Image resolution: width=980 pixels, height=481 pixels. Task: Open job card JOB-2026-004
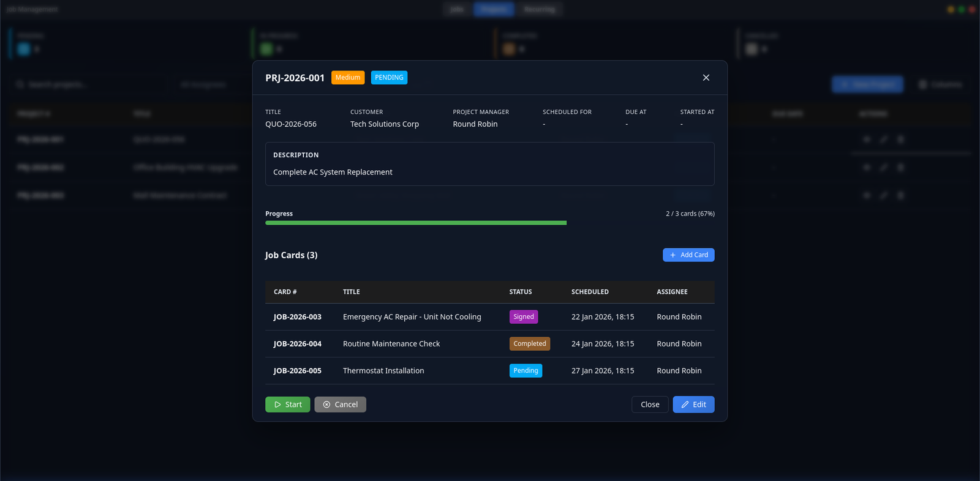click(x=298, y=344)
